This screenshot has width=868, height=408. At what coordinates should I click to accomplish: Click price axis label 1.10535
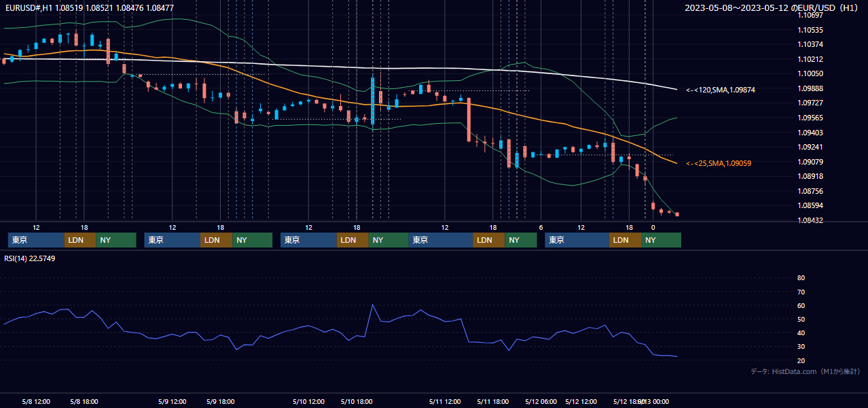point(810,30)
